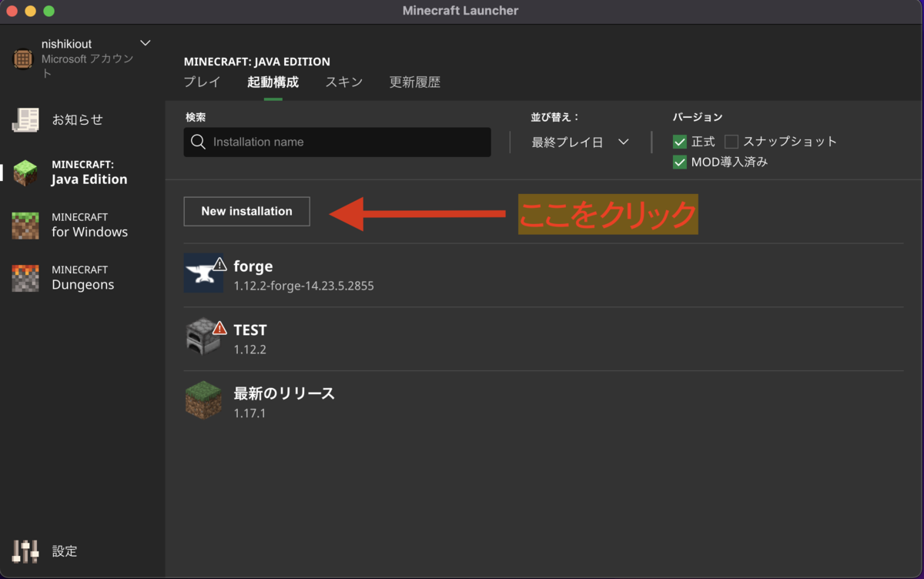Click the 設定 label

click(65, 551)
